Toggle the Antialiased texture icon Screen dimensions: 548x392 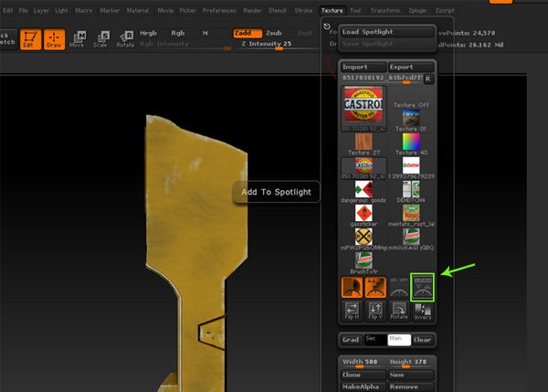(x=375, y=287)
